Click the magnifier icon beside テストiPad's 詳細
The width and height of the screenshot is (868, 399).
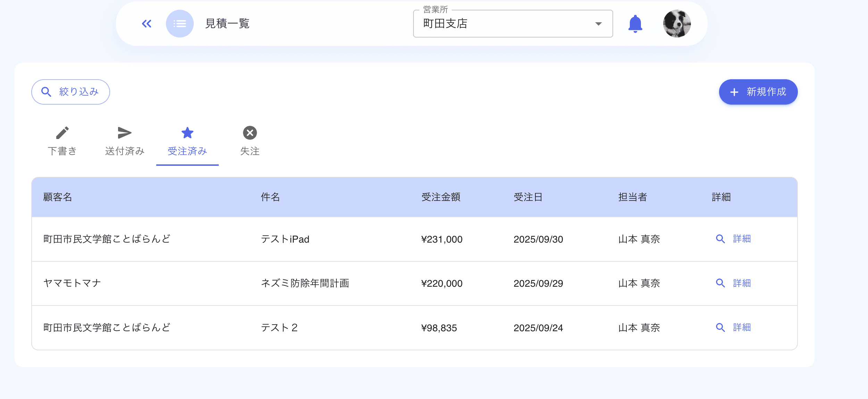pyautogui.click(x=720, y=239)
